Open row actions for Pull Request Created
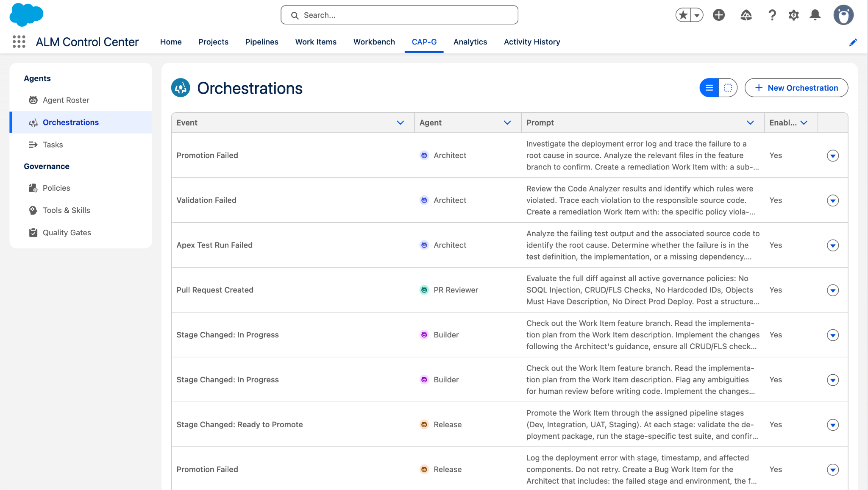 pos(833,290)
